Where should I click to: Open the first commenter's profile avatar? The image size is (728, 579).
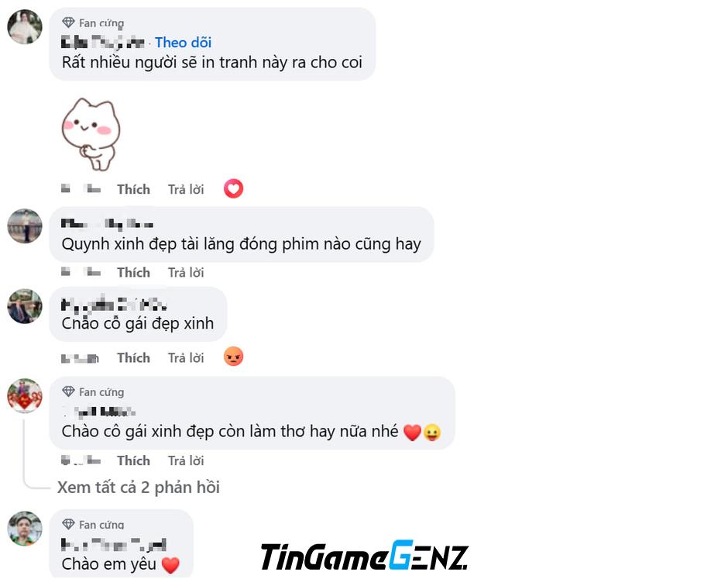[25, 27]
